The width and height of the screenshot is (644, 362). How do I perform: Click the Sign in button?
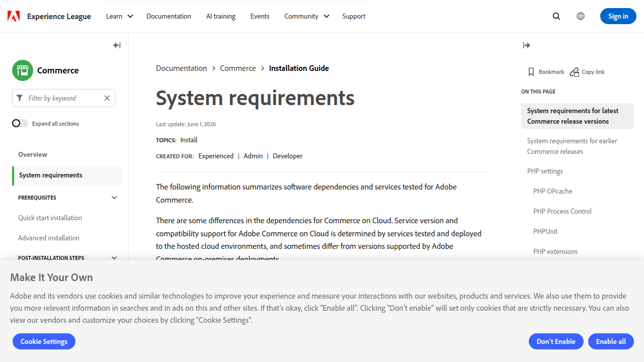coord(618,16)
